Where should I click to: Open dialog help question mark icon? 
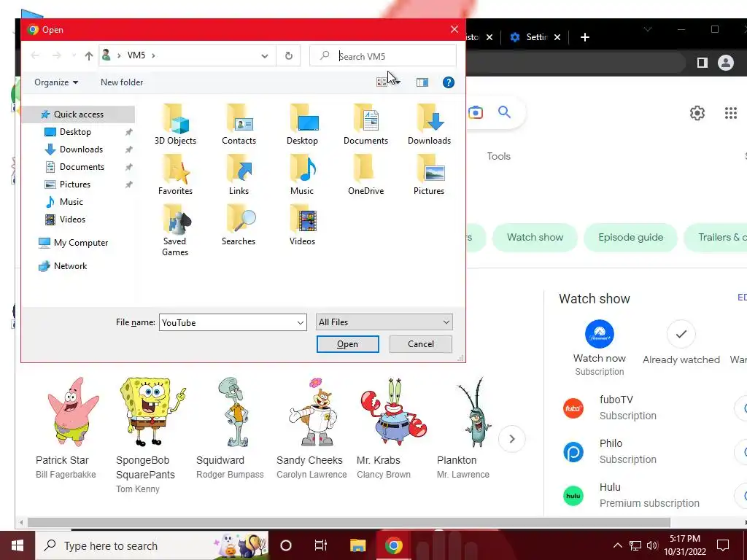tap(449, 82)
